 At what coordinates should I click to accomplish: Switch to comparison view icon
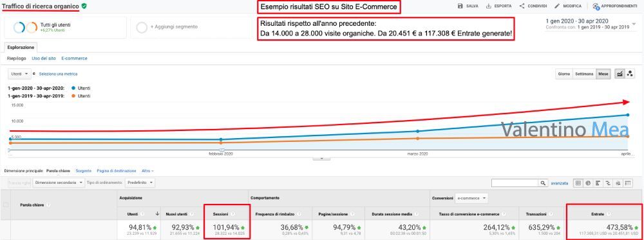608,183
